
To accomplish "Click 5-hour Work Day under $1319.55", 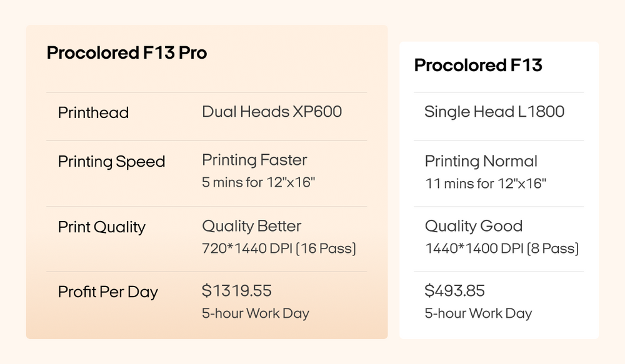I will (255, 313).
